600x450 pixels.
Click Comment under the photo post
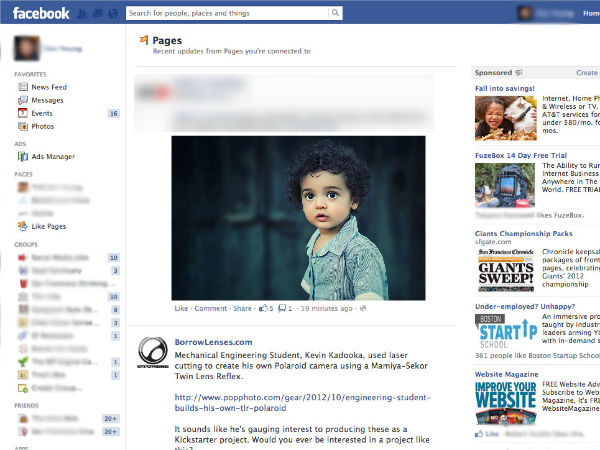click(x=210, y=308)
